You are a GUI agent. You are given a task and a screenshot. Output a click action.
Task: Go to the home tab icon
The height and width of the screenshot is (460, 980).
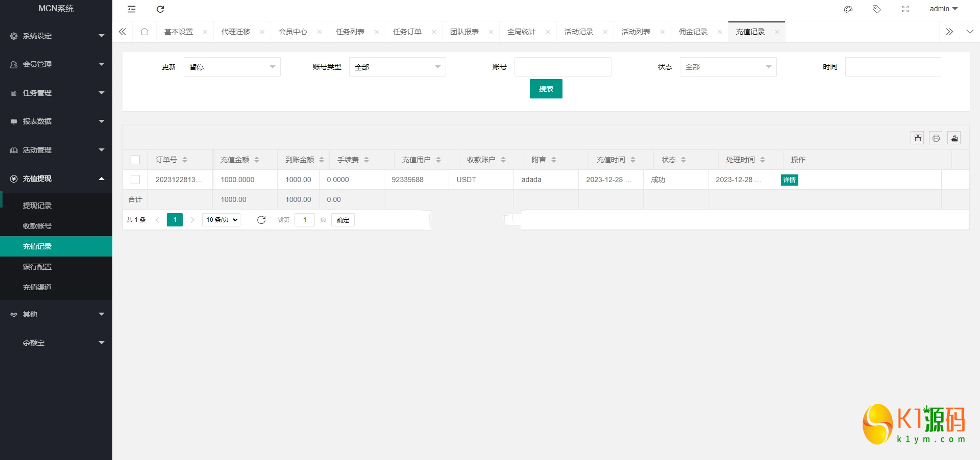(x=144, y=32)
